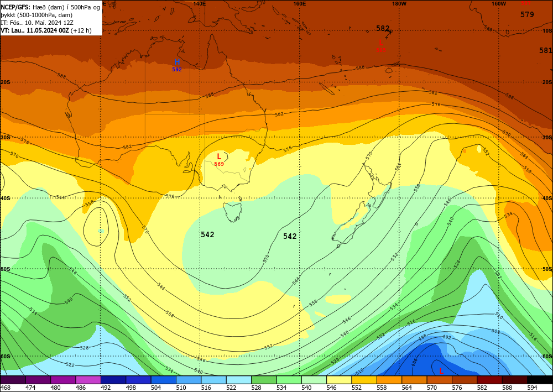553x392 pixels.
Task: Choose the pink-violet legend swatch labeled 486
Action: coord(88,380)
